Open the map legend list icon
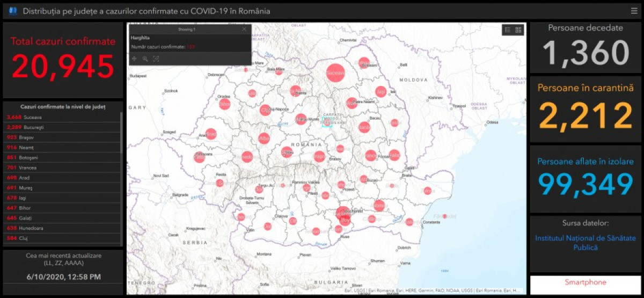Screen dimensions: 644x298 508,30
